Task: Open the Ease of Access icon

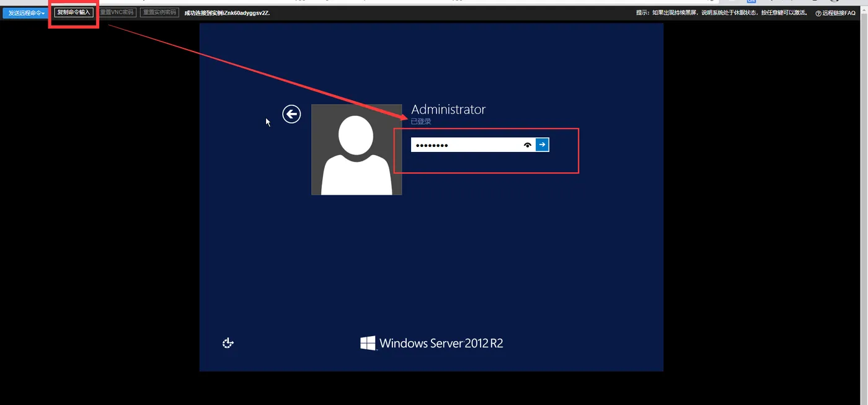Action: click(228, 343)
